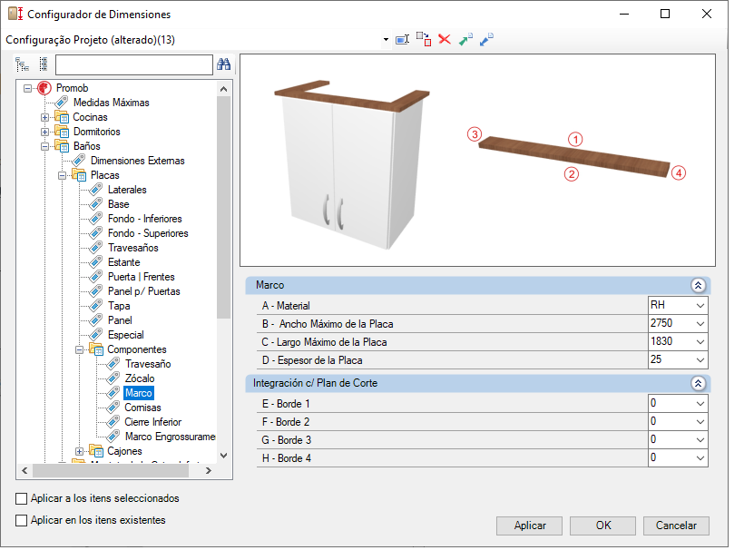Expand the Cocinas tree folder
Image resolution: width=754 pixels, height=560 pixels.
(44, 117)
